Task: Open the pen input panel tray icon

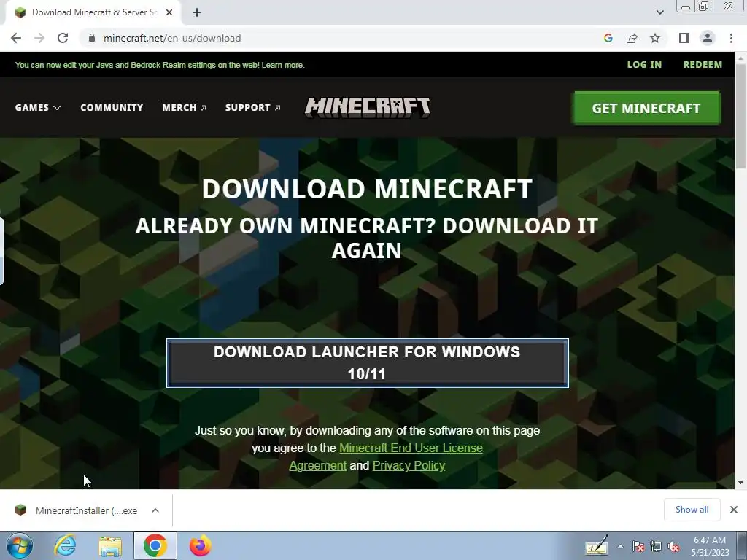Action: click(597, 546)
